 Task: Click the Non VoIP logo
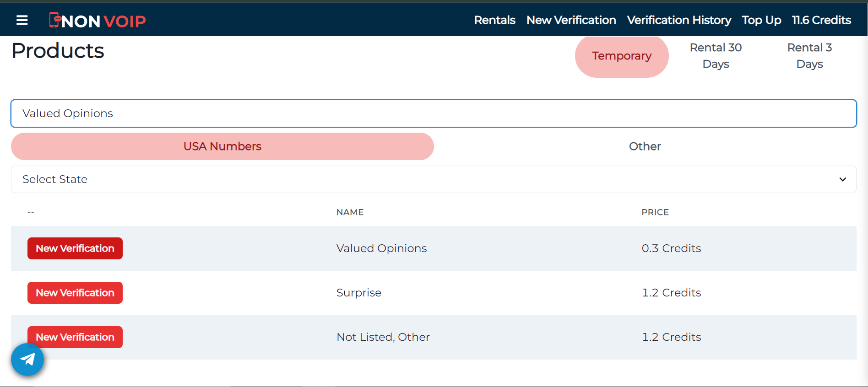[x=98, y=20]
